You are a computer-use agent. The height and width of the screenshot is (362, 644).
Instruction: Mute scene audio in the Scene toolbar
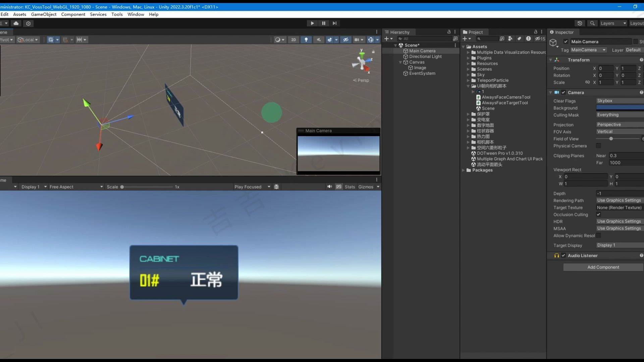point(318,40)
